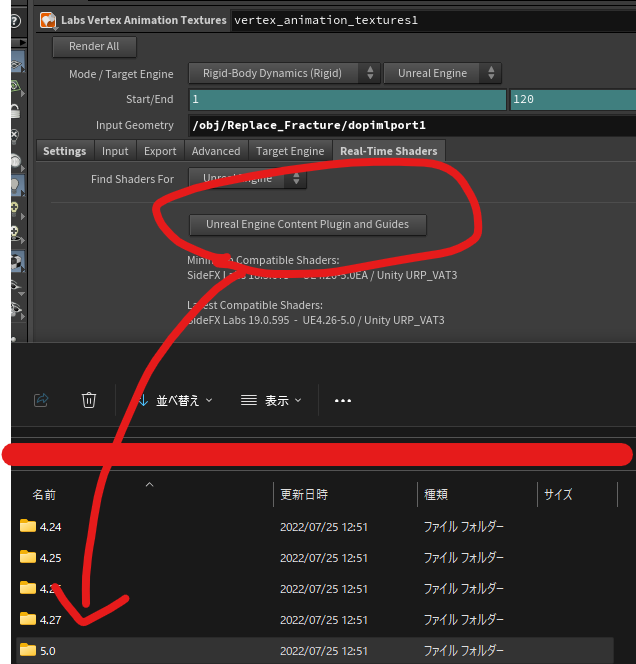Click the node name field vertex_animation_textures1
This screenshot has width=636, height=664.
[433, 20]
